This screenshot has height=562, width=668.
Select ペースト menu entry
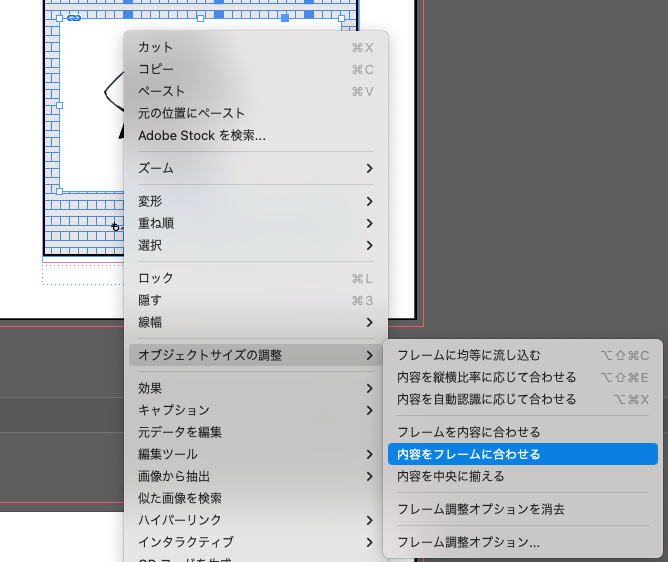coord(256,92)
